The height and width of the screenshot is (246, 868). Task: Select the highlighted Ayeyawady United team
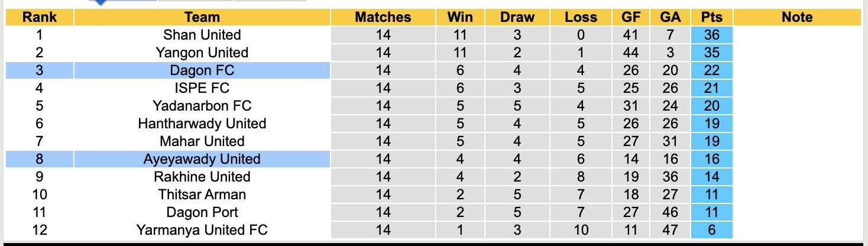(202, 159)
